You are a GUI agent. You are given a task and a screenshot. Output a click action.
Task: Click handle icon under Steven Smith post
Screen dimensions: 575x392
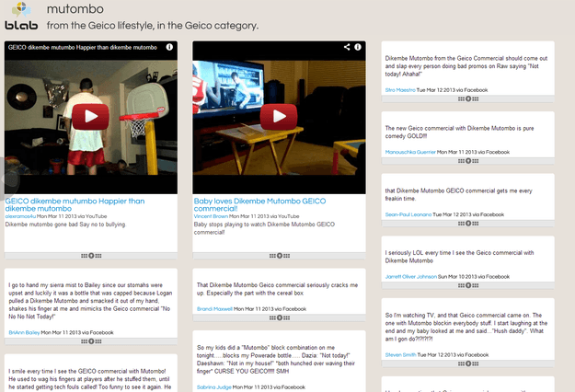tap(468, 363)
